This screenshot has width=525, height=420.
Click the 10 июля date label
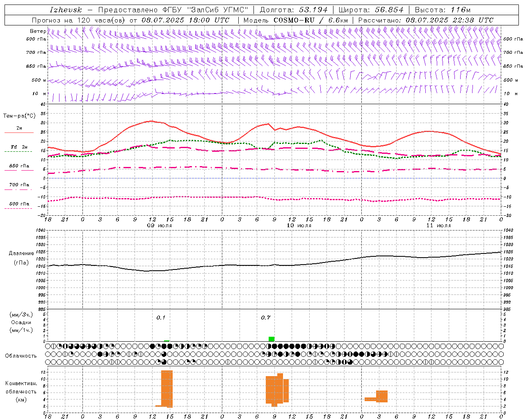[x=299, y=226]
